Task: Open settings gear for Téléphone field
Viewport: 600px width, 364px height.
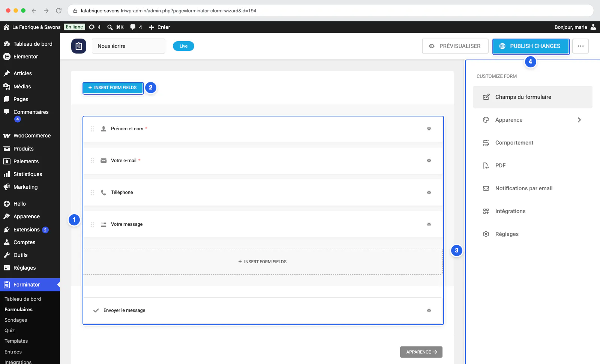Action: click(429, 192)
